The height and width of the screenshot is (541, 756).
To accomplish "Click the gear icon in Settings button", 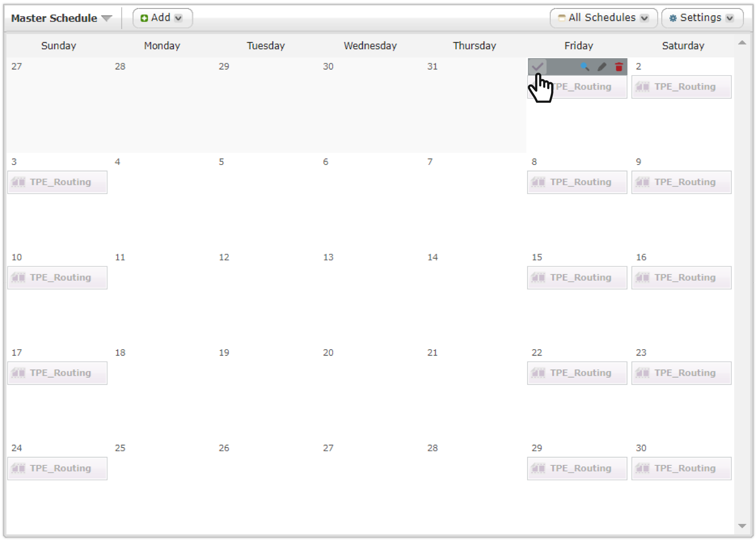I will pyautogui.click(x=673, y=18).
